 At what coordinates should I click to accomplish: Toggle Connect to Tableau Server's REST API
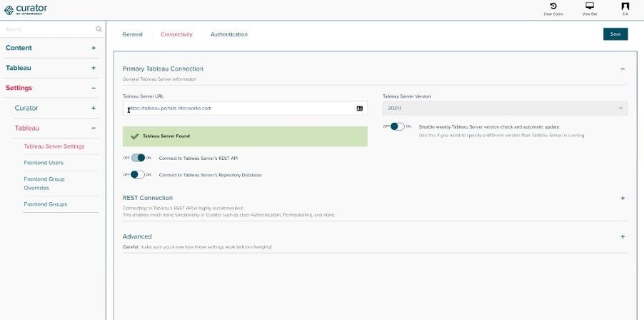pyautogui.click(x=138, y=158)
